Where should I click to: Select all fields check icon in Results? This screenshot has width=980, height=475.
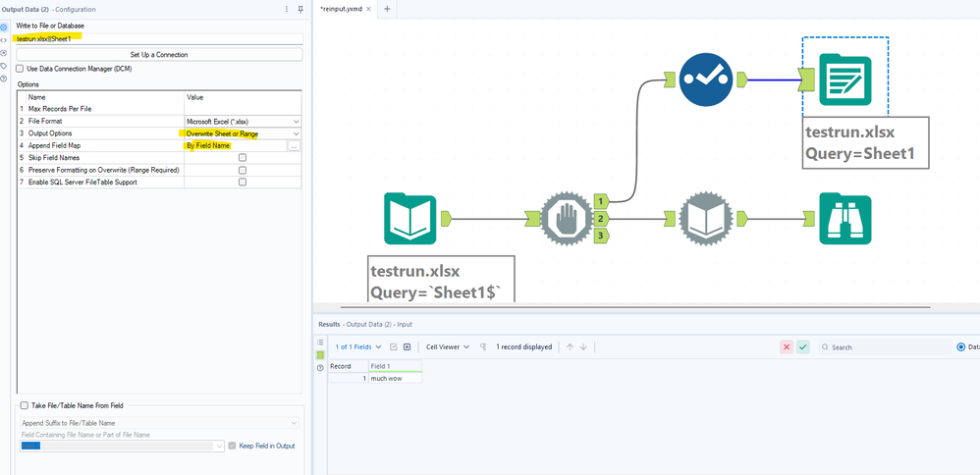(x=394, y=346)
